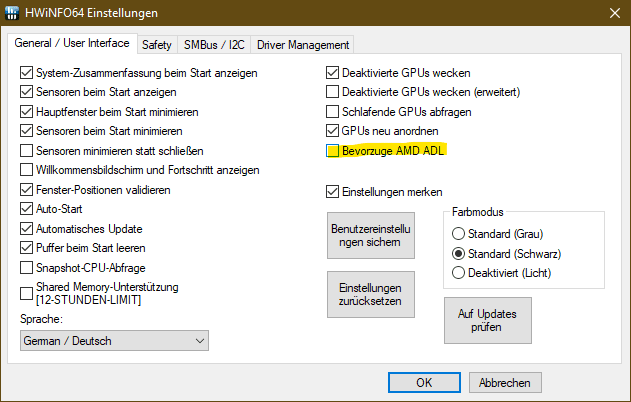Open the Sprache language dropdown
Image resolution: width=631 pixels, height=402 pixels.
coord(114,341)
